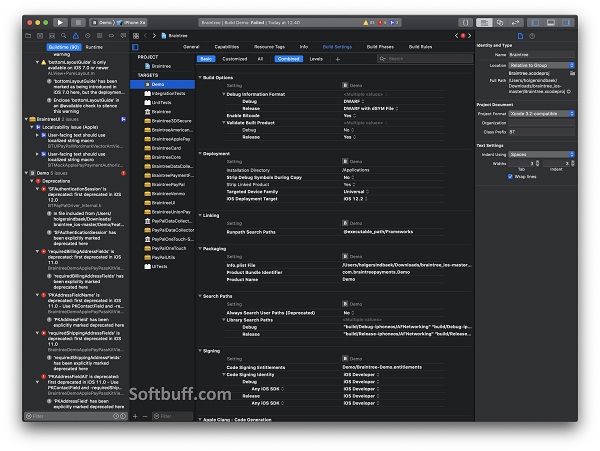Collapse the Build Options section
The height and width of the screenshot is (451, 600).
[200, 77]
